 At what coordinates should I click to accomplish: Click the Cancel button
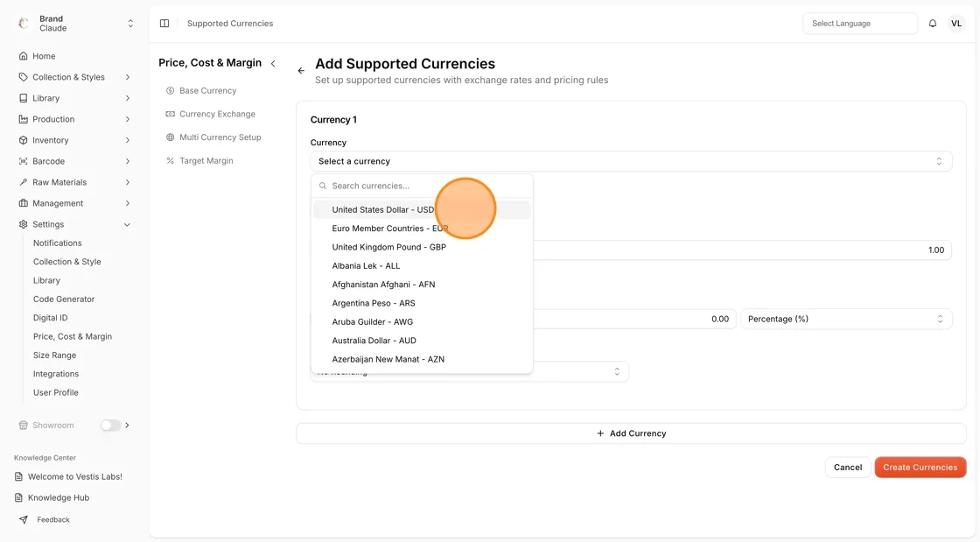coord(848,467)
